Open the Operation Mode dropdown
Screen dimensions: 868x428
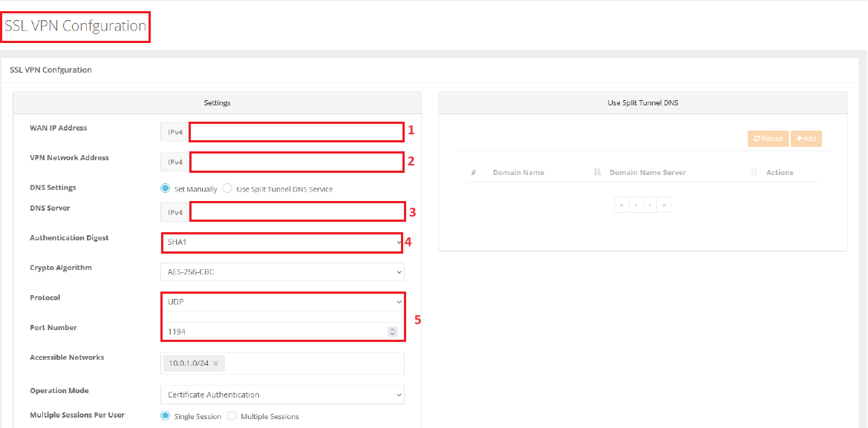pos(282,395)
